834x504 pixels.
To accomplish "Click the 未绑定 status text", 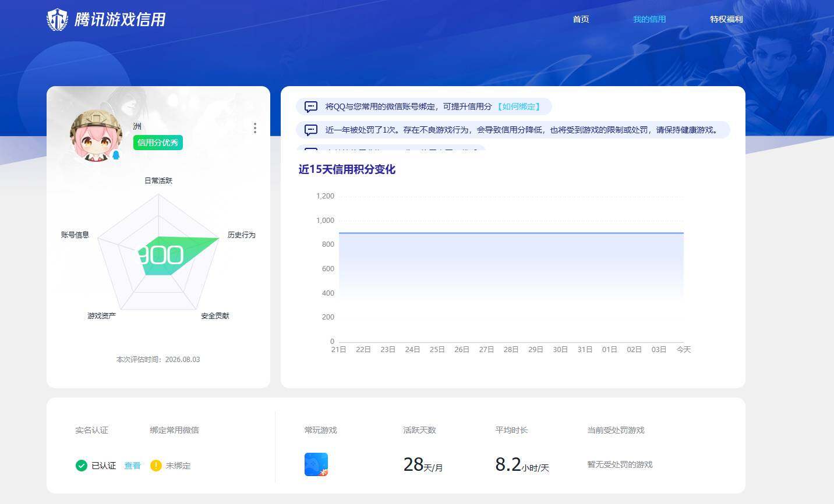I will coord(178,466).
